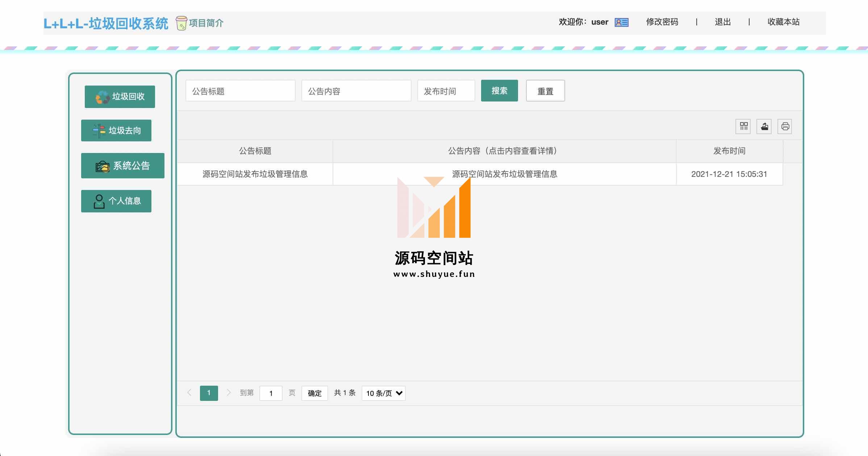
Task: Open the 系统公告 sidebar menu
Action: (x=123, y=166)
